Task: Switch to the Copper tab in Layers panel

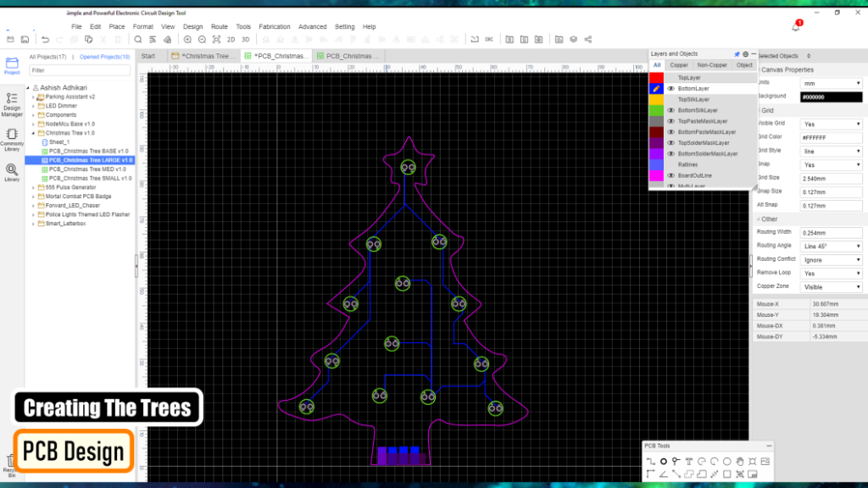Action: point(679,64)
